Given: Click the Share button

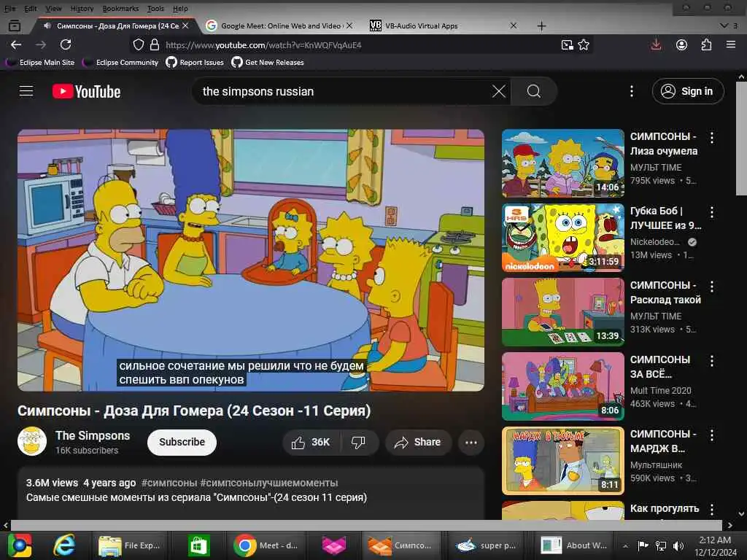Looking at the screenshot, I should tap(418, 443).
